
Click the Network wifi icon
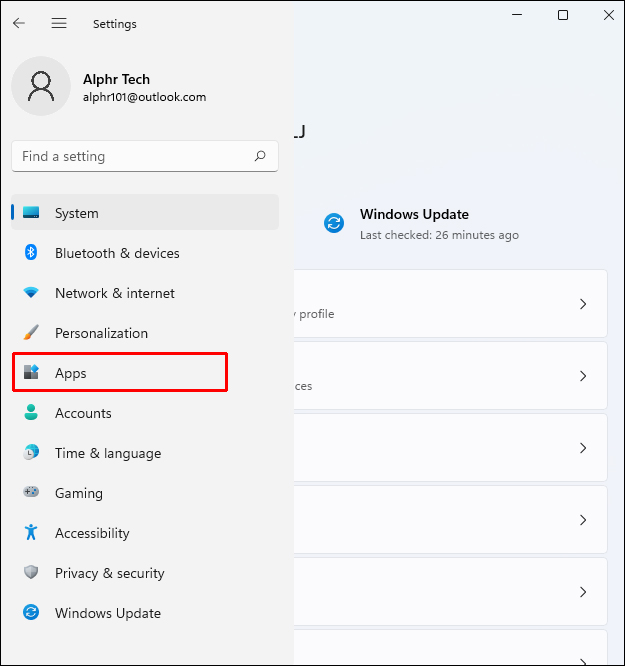(31, 293)
